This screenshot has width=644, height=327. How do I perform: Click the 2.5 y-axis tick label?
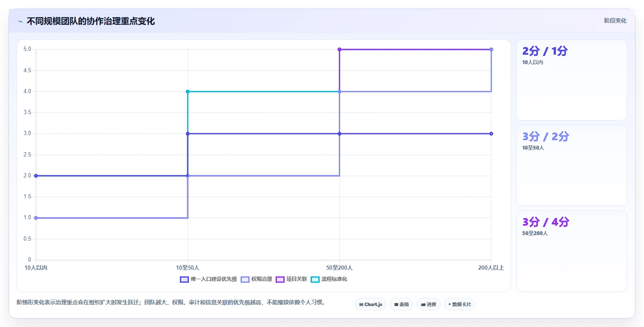[x=27, y=155]
